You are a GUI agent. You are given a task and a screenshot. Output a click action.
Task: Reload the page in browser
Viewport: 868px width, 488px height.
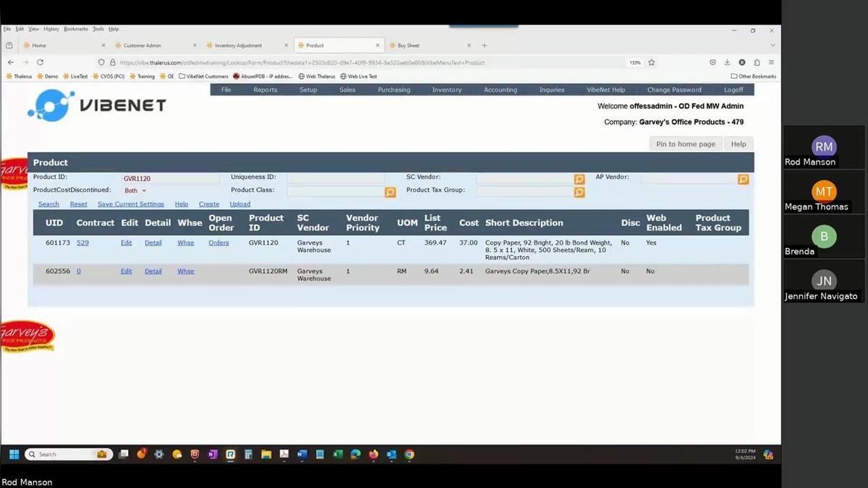40,63
